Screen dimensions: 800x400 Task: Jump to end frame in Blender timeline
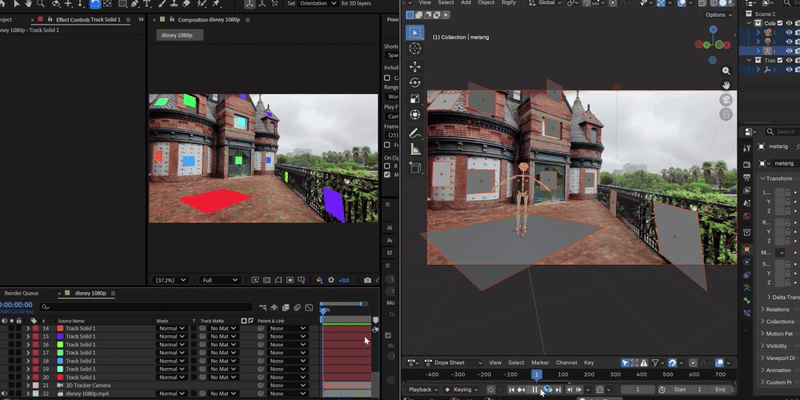coord(558,389)
